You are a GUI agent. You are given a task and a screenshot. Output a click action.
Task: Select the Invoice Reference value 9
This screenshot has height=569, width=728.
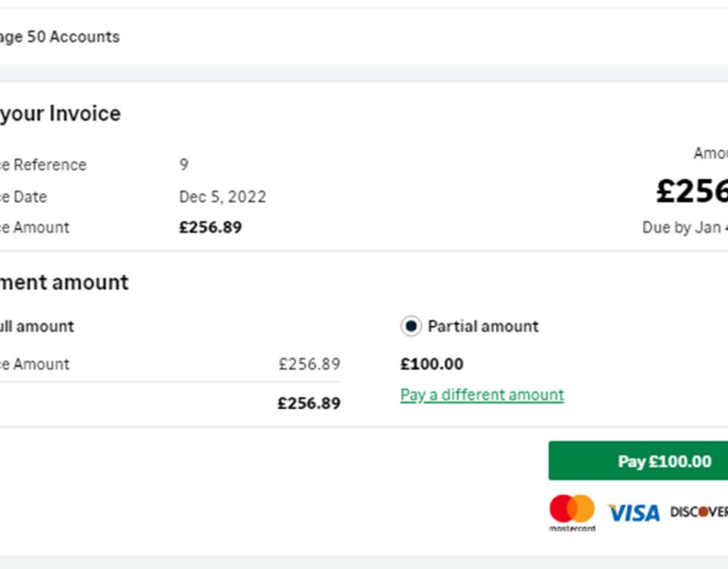[184, 165]
